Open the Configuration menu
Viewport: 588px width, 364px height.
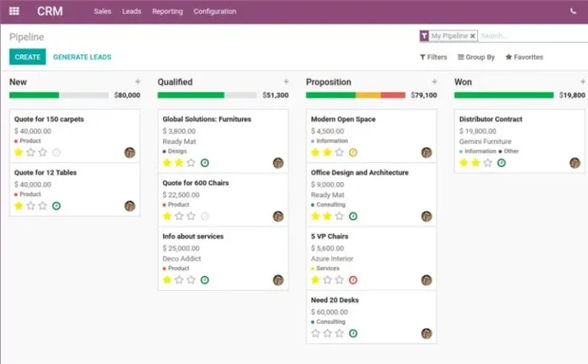(214, 11)
